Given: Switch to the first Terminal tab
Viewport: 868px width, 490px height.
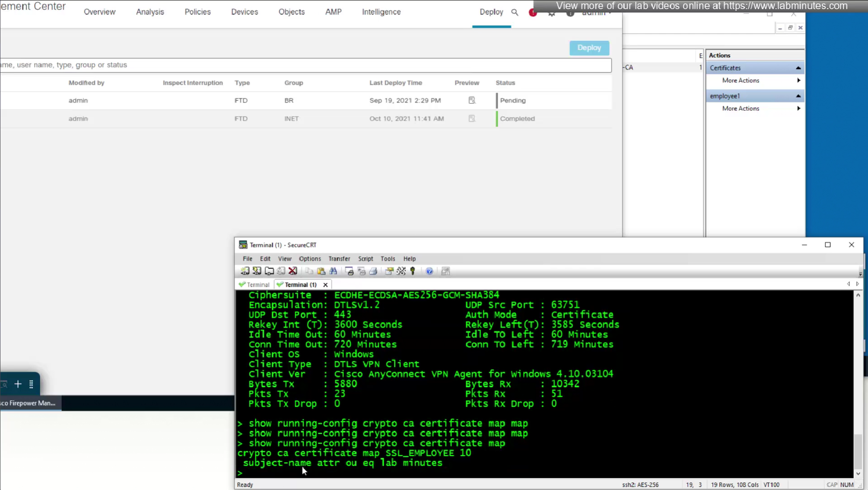Looking at the screenshot, I should click(254, 285).
